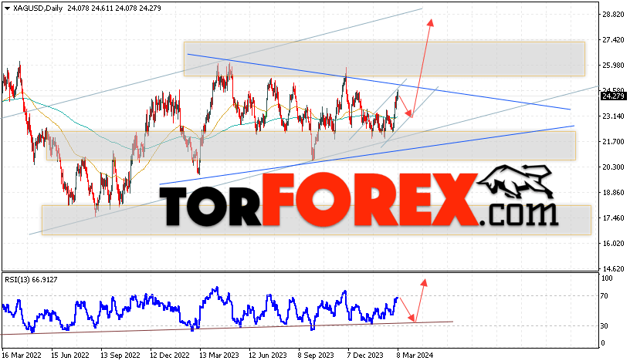Select the 27.420 price axis label
The height and width of the screenshot is (364, 630).
614,40
